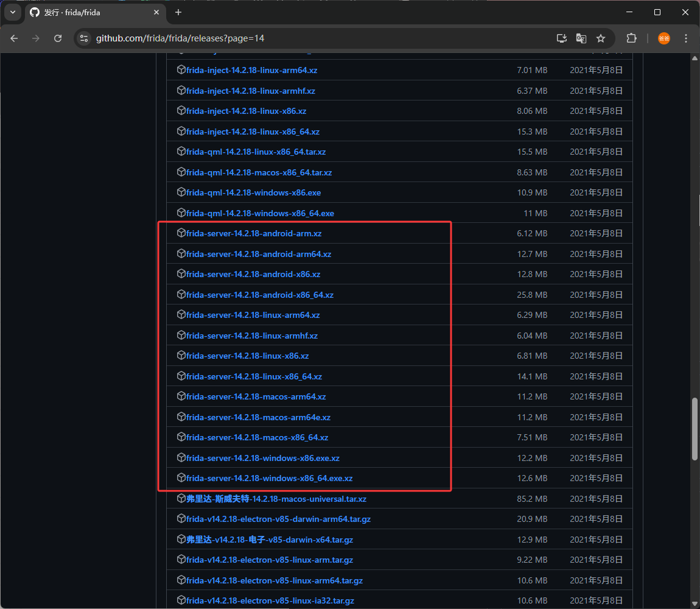Open the site information icon in address bar

click(84, 38)
